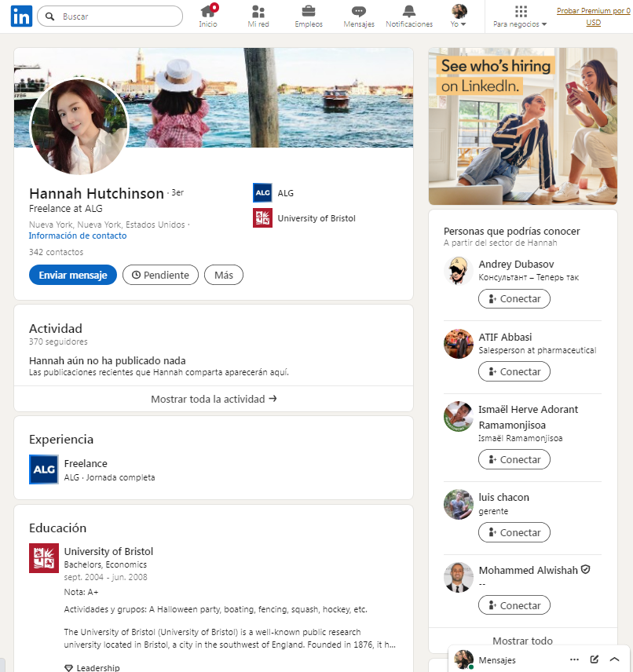Click Mohammed Alwishah's name
Screen dimensions: 633x672
tap(529, 571)
